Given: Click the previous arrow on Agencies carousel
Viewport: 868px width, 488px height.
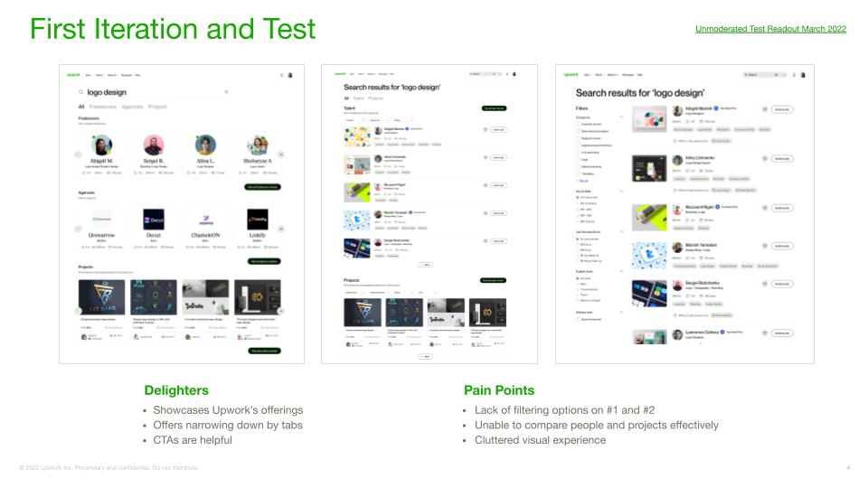Looking at the screenshot, I should (x=78, y=229).
